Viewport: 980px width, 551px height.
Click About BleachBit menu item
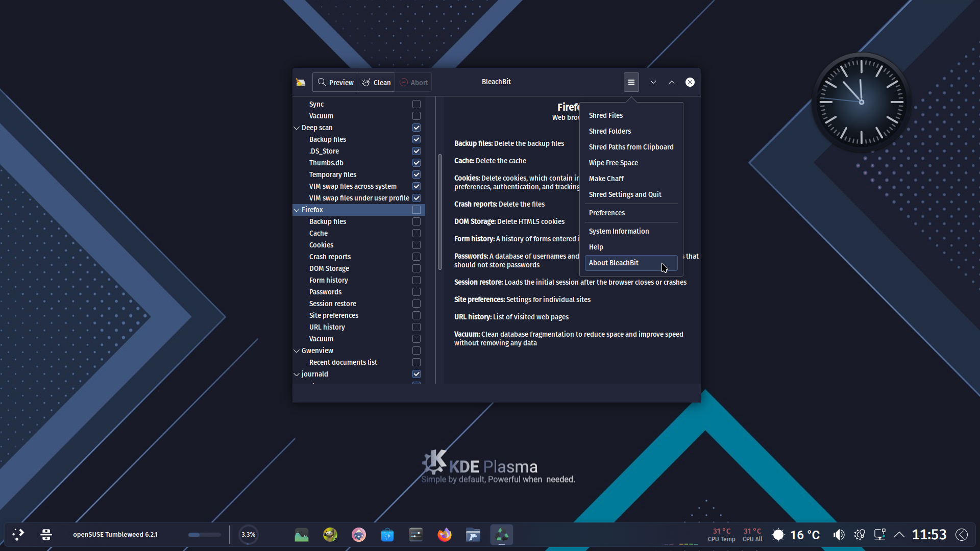[x=631, y=263]
